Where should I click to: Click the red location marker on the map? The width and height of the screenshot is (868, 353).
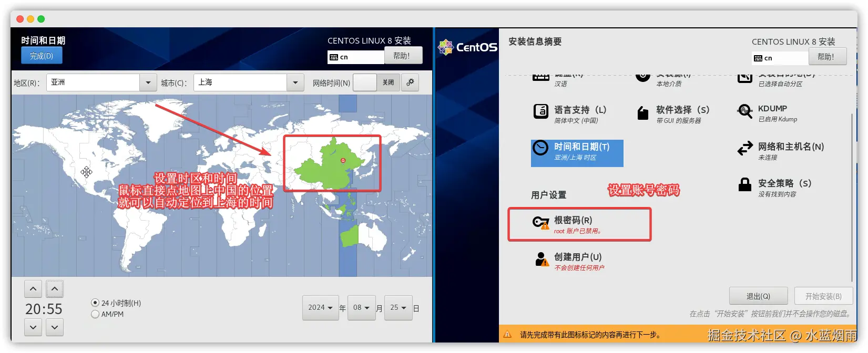343,160
